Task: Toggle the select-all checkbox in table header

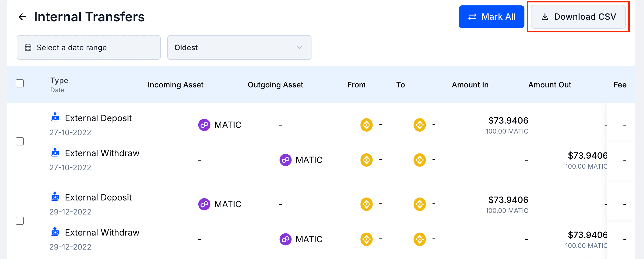Action: 20,83
